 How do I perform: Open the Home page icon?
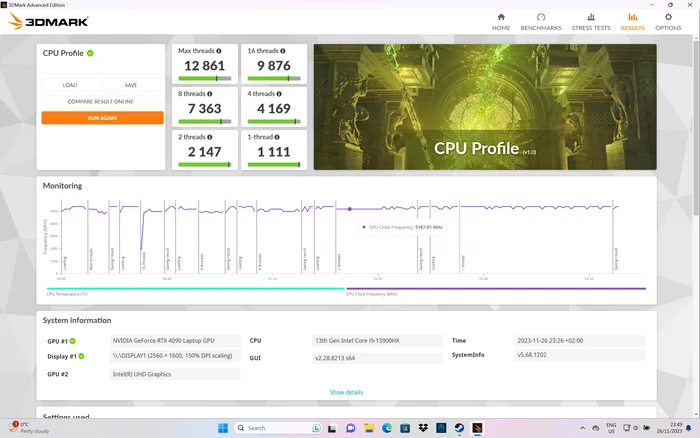(x=501, y=17)
